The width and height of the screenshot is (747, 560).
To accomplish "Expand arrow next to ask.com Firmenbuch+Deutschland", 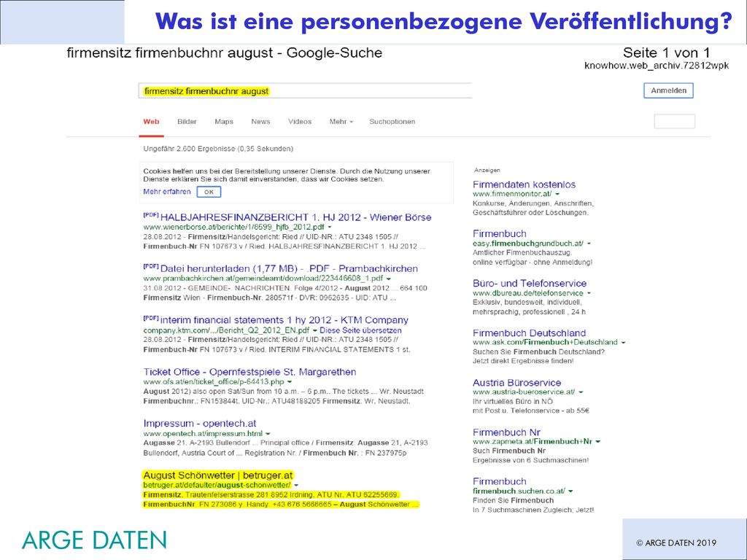I will (623, 343).
